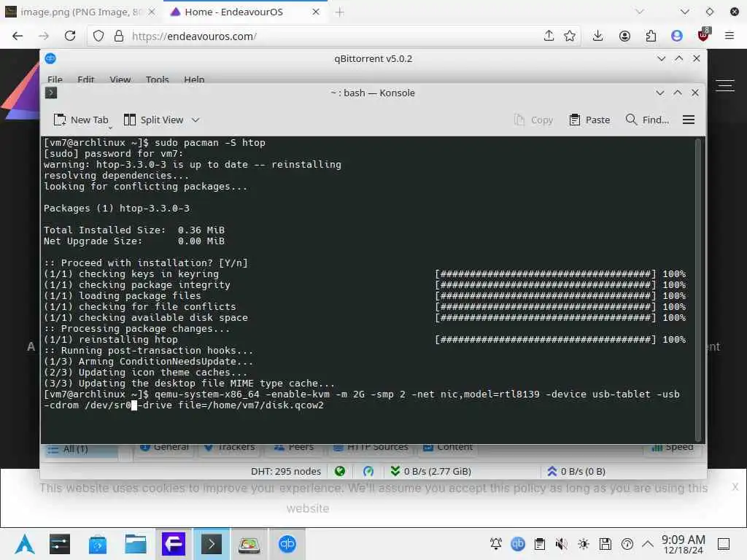Dismiss the cookie notice with X
The height and width of the screenshot is (560, 747).
point(735,486)
